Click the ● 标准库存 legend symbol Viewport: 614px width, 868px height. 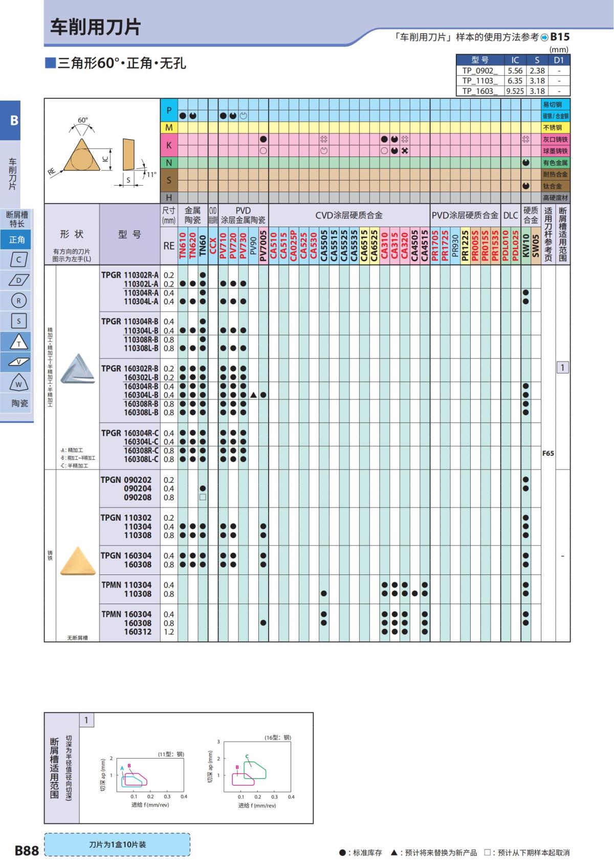(x=342, y=853)
